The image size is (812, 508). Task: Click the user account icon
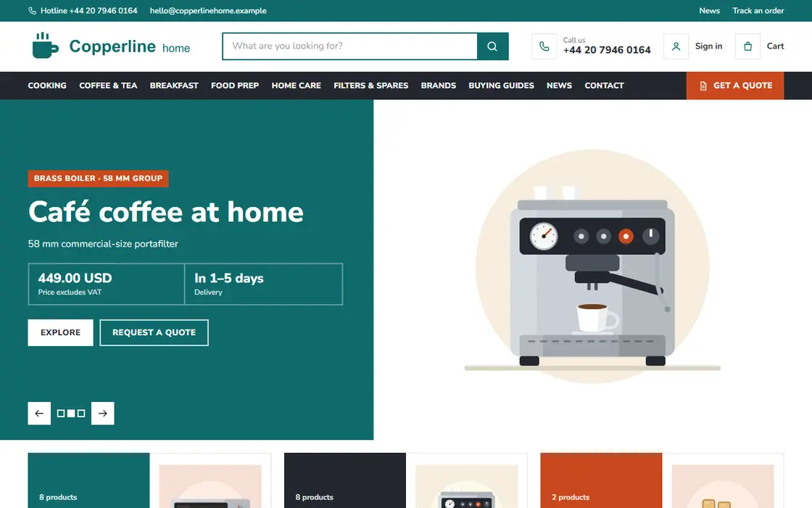676,46
